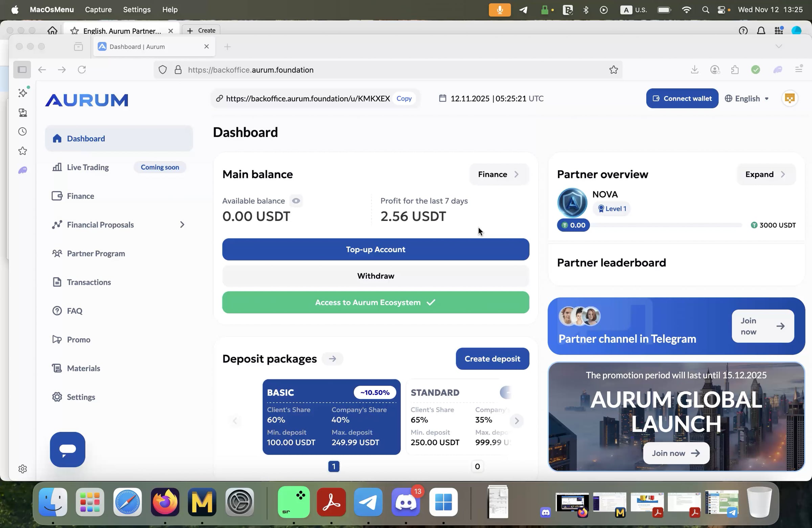This screenshot has height=528, width=812.
Task: Click Access to Aurum Ecosystem button
Action: 376,302
